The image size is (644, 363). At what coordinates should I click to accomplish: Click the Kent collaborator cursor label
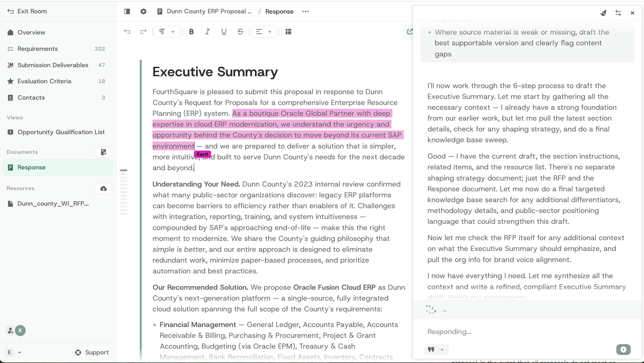203,154
